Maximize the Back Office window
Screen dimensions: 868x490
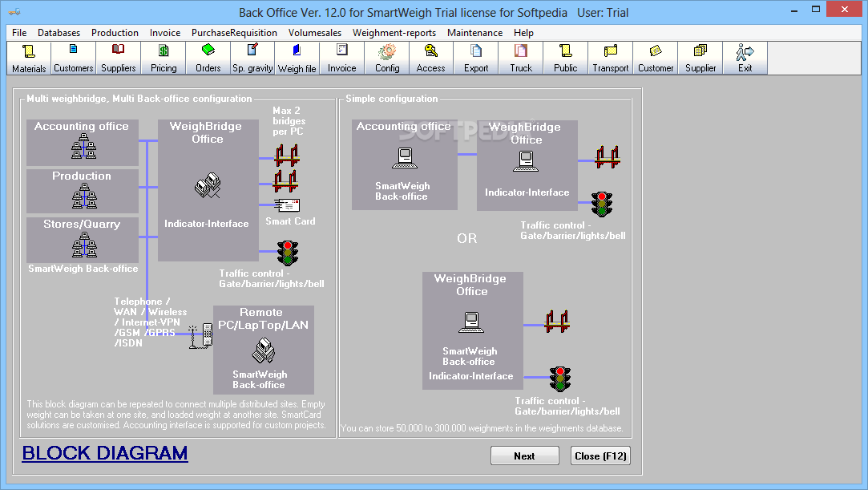(816, 10)
